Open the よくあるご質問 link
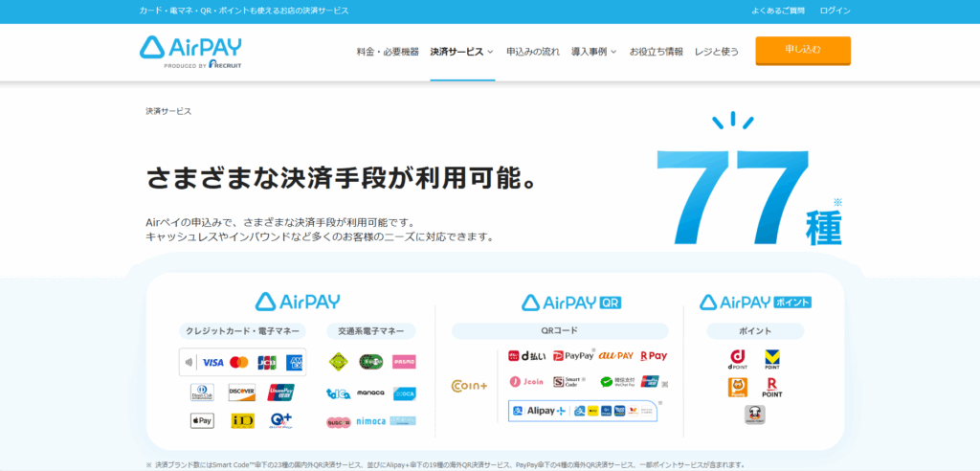The width and height of the screenshot is (980, 471). pos(778,11)
